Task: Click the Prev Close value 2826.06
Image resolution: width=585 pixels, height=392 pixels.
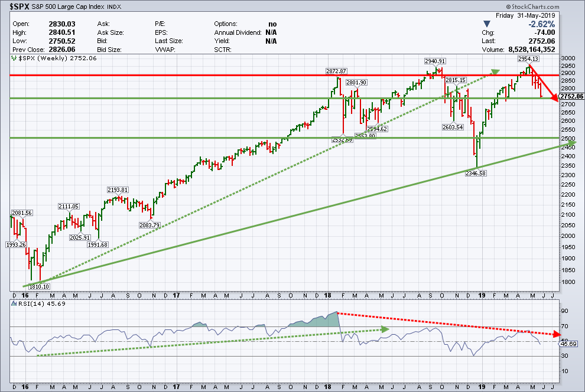Action: point(62,50)
